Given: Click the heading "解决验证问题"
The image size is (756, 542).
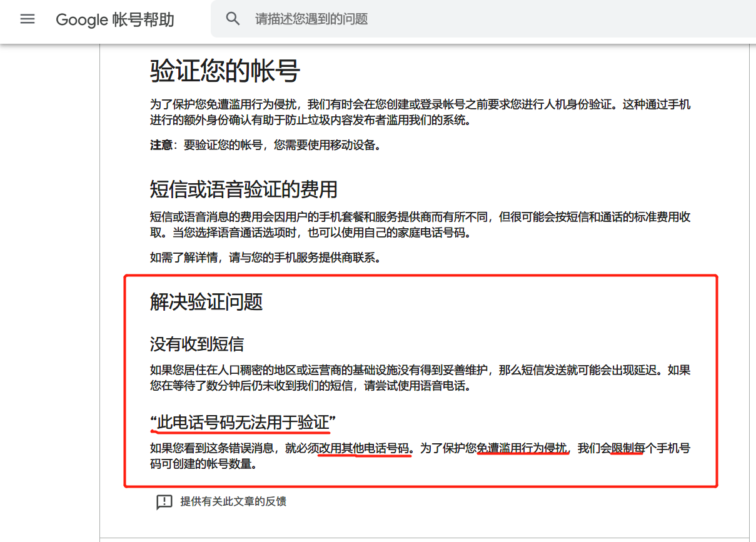Looking at the screenshot, I should pyautogui.click(x=201, y=302).
